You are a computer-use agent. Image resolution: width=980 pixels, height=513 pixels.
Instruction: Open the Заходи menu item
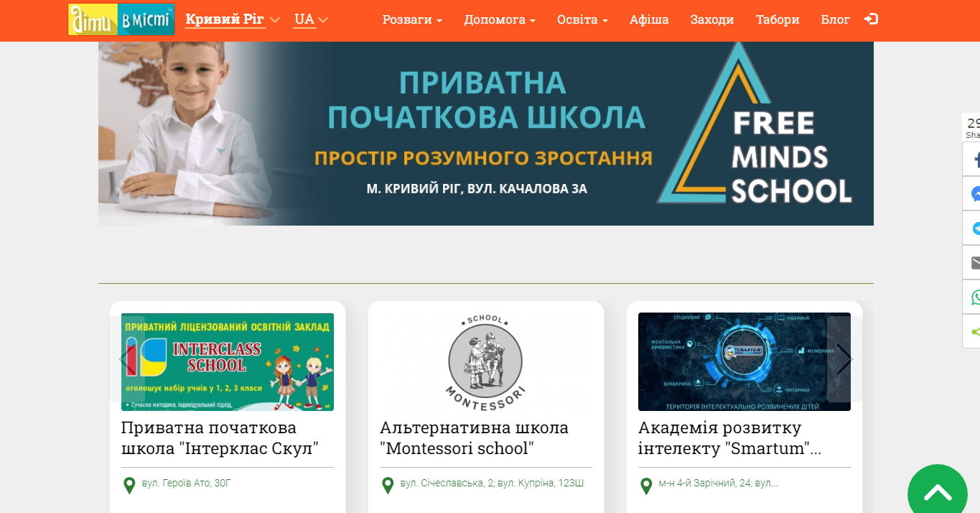(712, 19)
